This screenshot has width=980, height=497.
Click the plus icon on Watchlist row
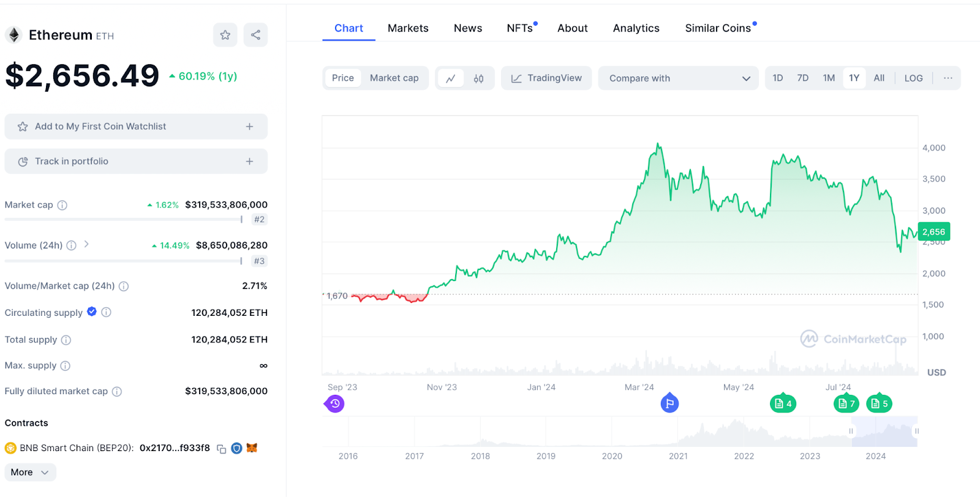point(249,127)
